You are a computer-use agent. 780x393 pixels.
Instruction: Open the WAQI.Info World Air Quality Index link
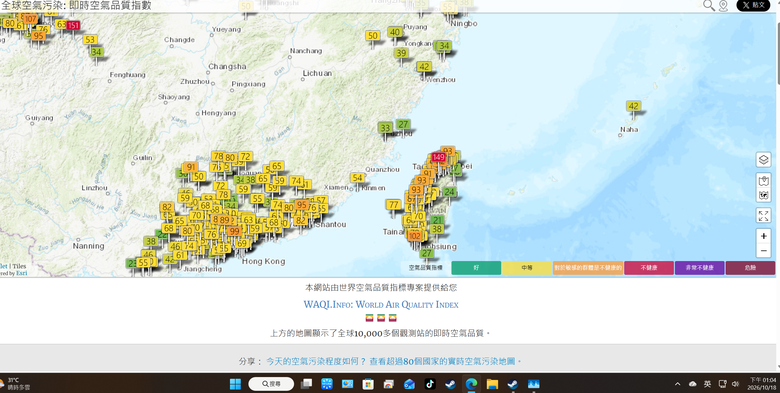[x=381, y=304]
